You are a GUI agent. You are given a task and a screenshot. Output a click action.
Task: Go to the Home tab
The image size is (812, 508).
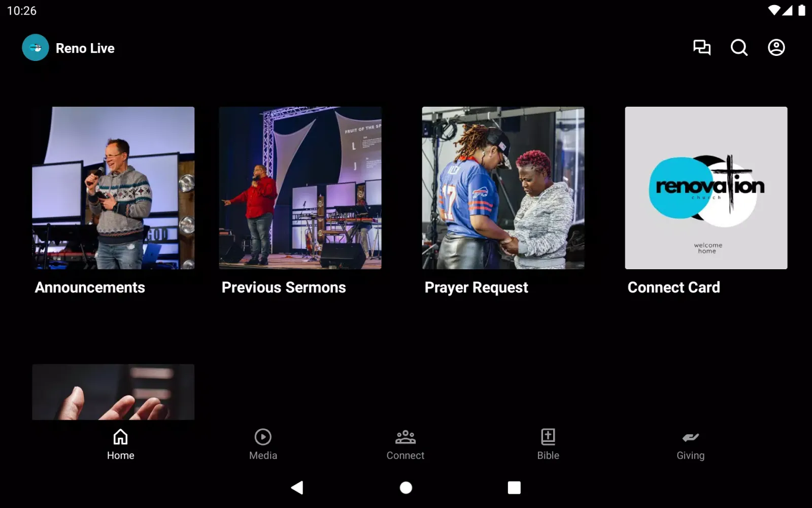tap(121, 444)
